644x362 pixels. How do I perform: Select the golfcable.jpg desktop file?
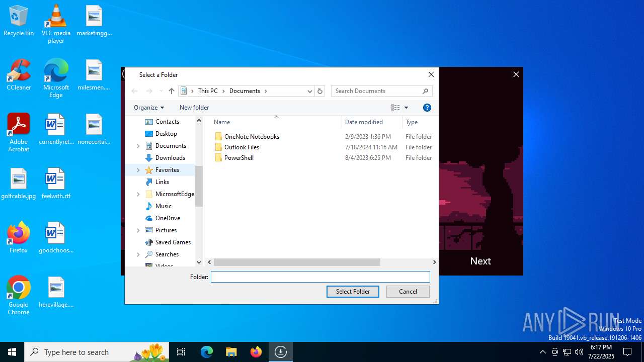tap(19, 184)
